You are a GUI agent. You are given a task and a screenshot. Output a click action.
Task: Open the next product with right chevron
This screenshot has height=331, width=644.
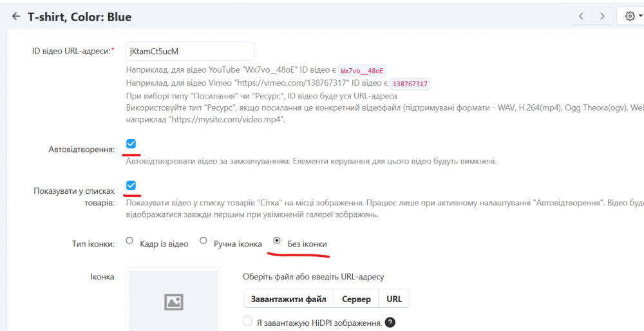pyautogui.click(x=603, y=16)
